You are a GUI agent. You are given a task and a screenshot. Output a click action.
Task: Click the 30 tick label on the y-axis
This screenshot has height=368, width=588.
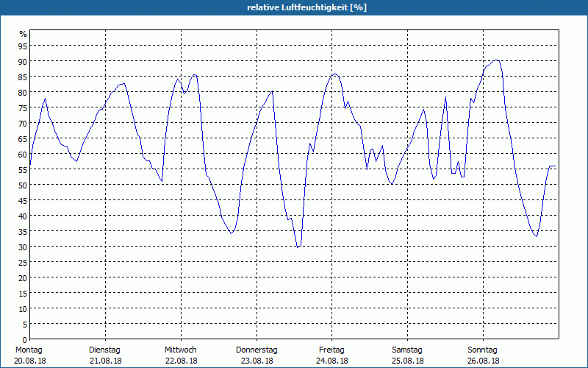(x=23, y=247)
